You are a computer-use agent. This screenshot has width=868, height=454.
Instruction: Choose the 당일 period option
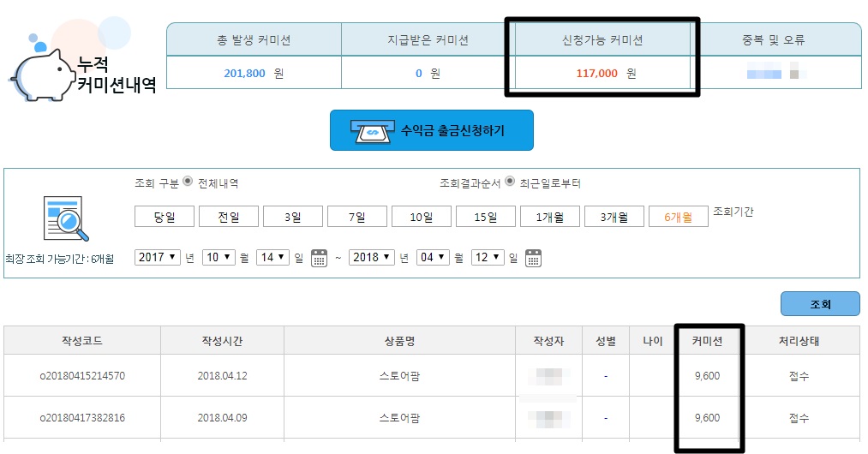164,217
